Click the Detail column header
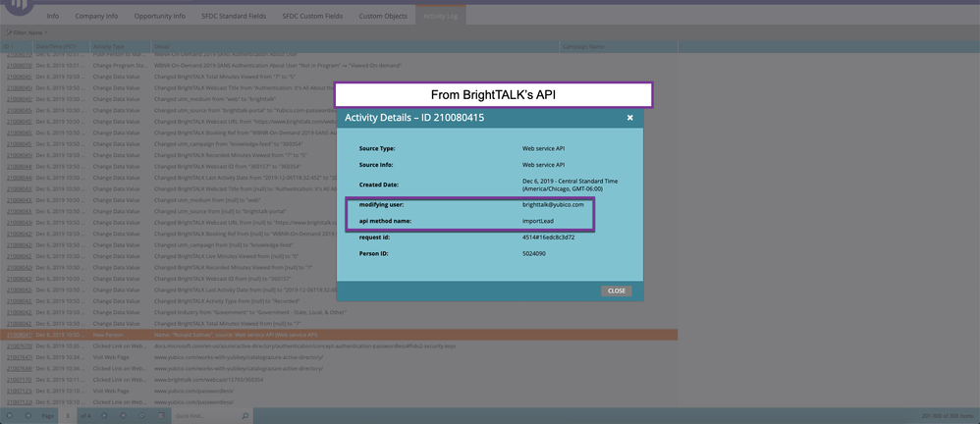 (x=355, y=47)
